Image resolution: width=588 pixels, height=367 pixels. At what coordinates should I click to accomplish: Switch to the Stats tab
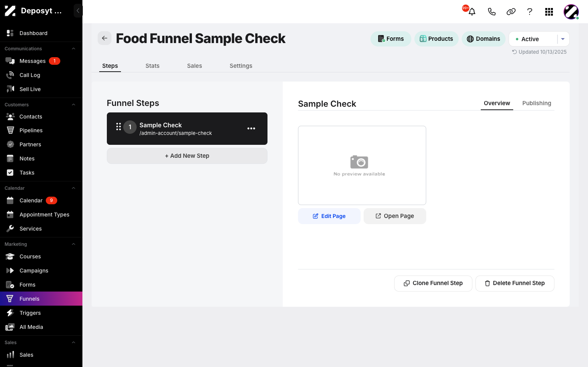(x=152, y=66)
